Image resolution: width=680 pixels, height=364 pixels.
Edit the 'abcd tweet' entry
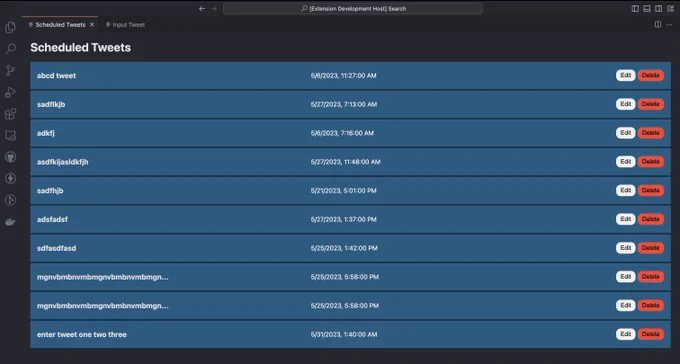[x=625, y=75]
